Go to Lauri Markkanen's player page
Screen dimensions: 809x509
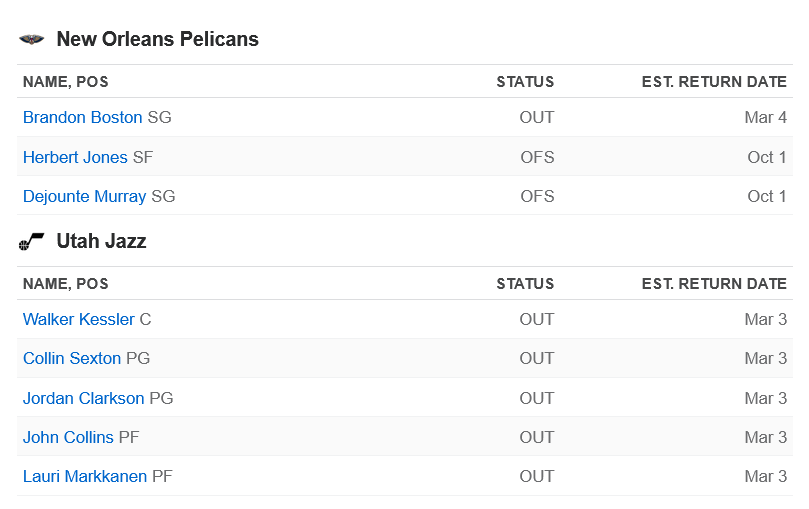coord(85,476)
